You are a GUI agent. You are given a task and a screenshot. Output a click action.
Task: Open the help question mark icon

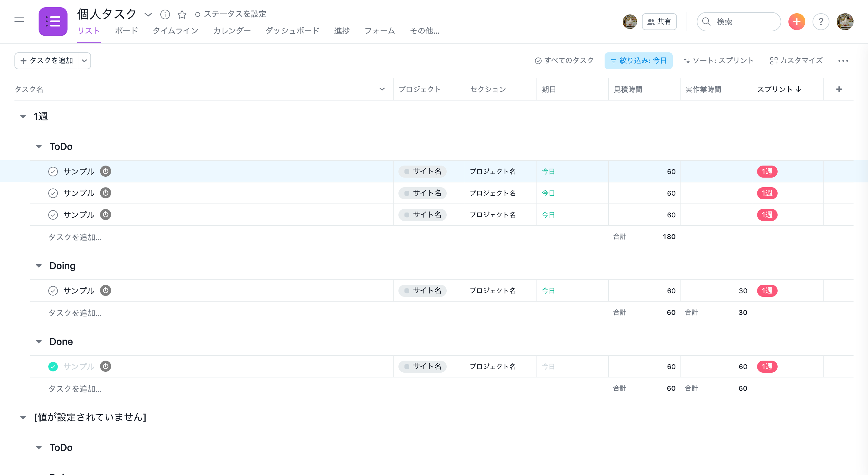click(x=820, y=22)
